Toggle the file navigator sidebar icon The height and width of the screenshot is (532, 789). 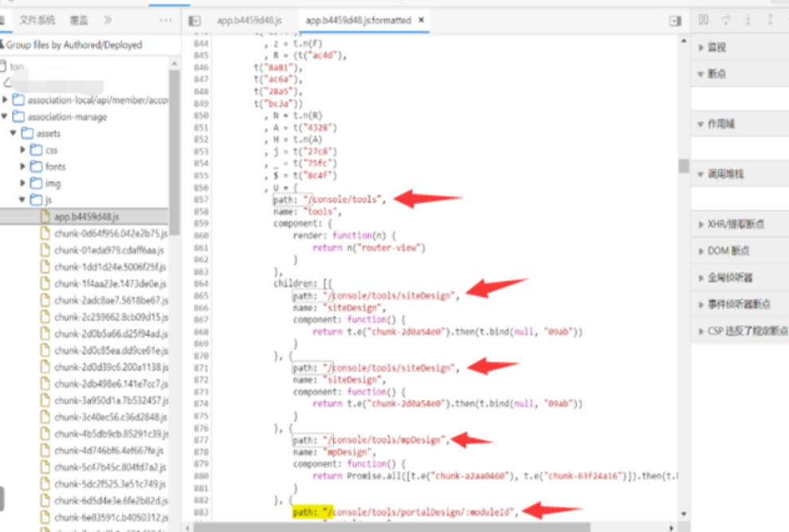[194, 20]
